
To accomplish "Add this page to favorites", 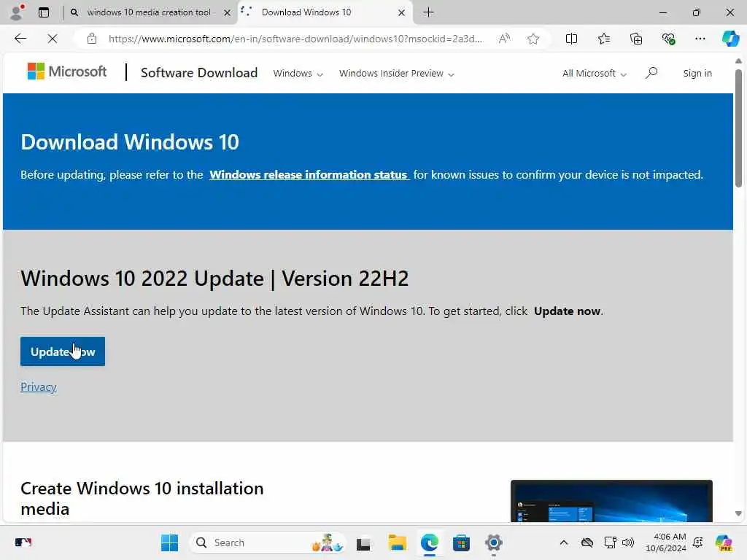I will pos(533,39).
